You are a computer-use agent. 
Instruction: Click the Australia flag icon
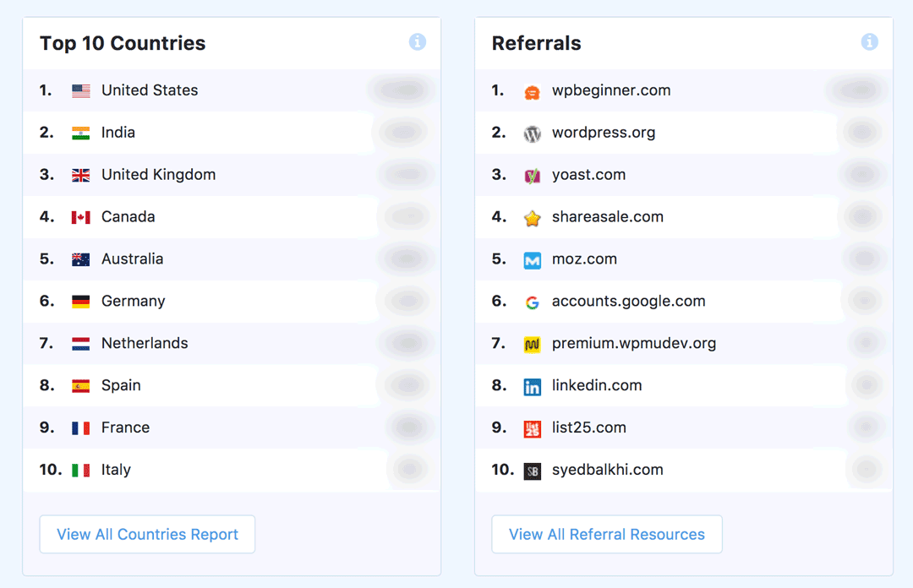pyautogui.click(x=81, y=259)
